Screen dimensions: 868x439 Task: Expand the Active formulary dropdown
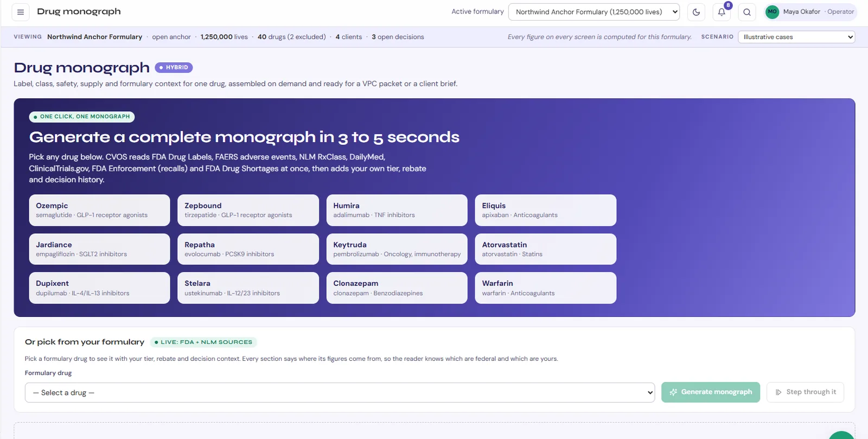pyautogui.click(x=594, y=12)
